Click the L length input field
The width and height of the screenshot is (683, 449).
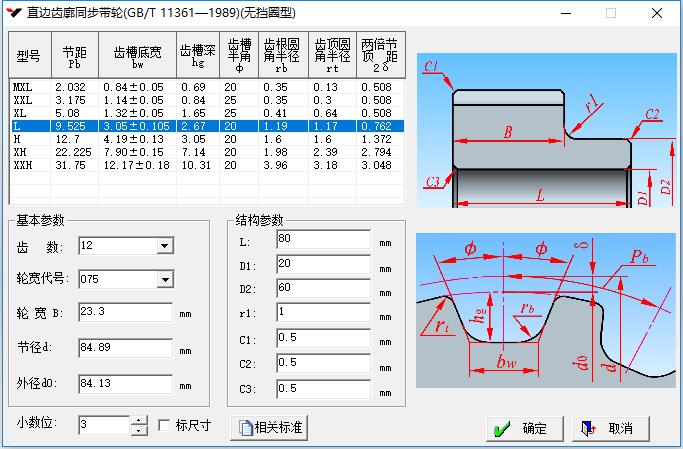tap(323, 240)
